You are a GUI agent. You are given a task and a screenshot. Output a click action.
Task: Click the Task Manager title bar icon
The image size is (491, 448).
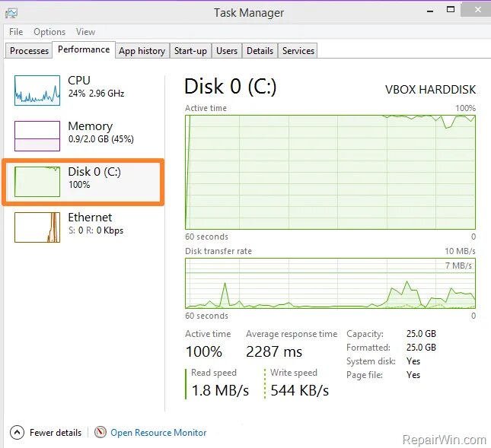pyautogui.click(x=11, y=13)
